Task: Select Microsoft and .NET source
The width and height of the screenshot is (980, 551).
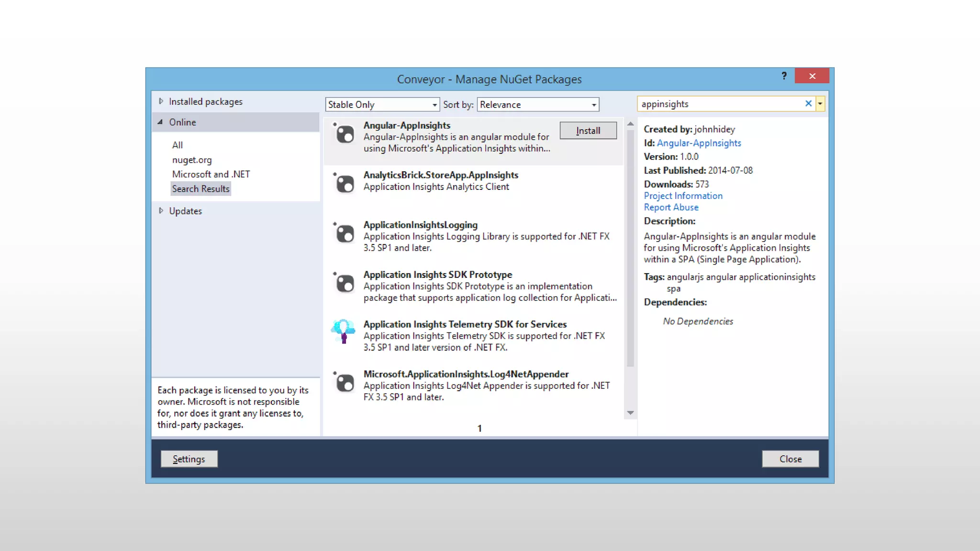Action: click(211, 174)
